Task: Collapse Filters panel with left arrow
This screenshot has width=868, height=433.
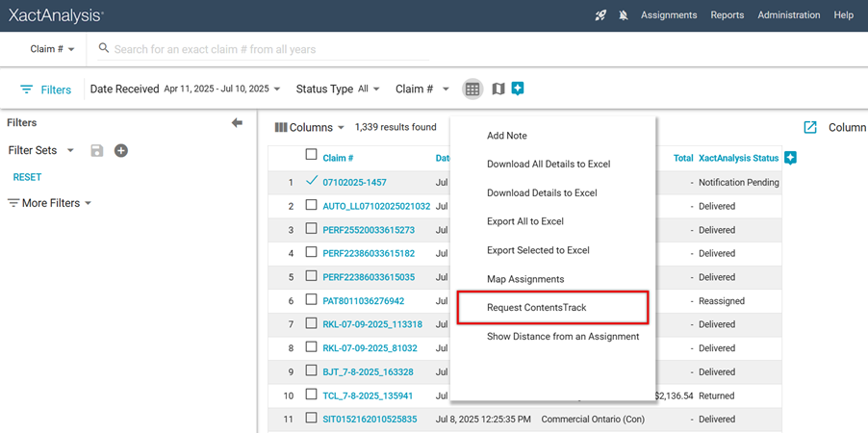Action: pyautogui.click(x=237, y=123)
